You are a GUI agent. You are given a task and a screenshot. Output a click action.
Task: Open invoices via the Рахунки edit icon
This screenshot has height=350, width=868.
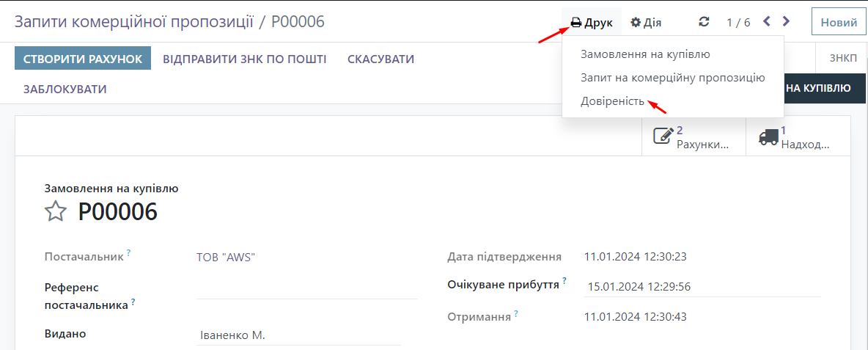tap(663, 136)
